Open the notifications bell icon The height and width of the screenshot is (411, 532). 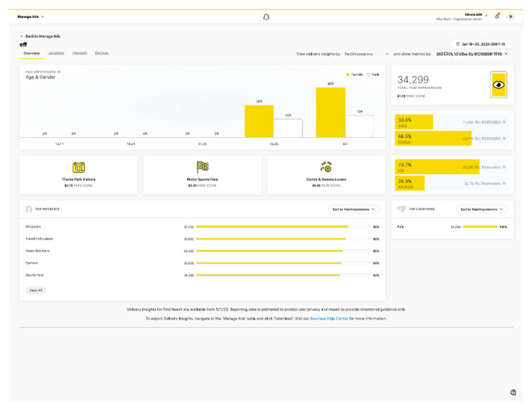click(x=497, y=16)
